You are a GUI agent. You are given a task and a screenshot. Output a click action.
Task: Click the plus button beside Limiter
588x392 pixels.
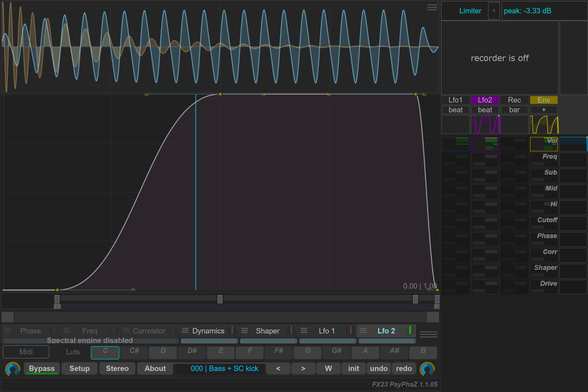pos(494,11)
